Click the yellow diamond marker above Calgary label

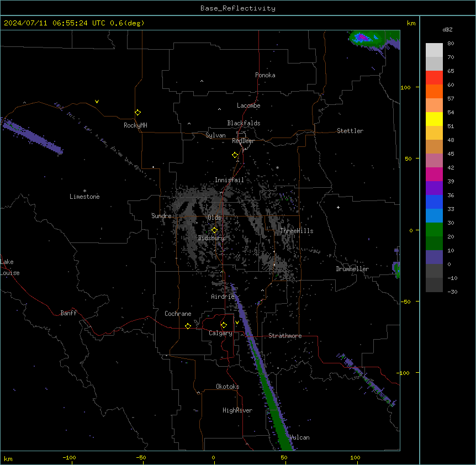[x=224, y=325]
